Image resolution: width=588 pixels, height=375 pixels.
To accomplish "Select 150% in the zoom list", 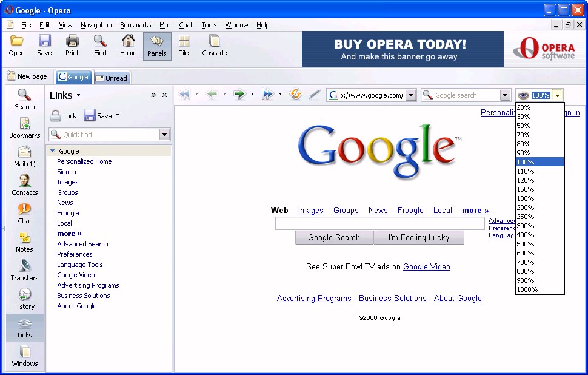I will 526,189.
